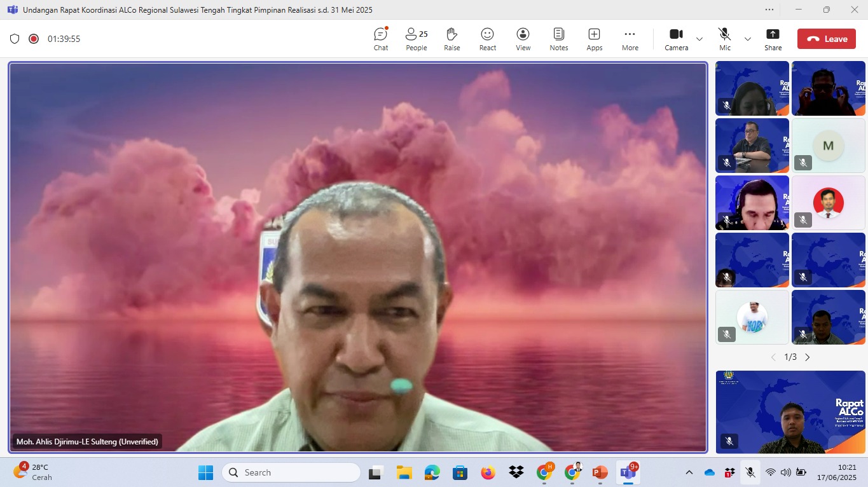The image size is (868, 487).
Task: Go to next participant gallery page
Action: (808, 357)
